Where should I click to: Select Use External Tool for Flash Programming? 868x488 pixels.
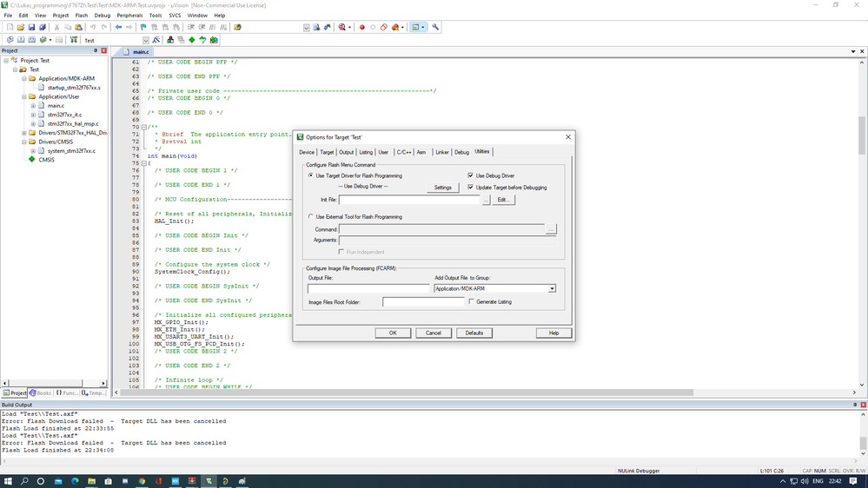(310, 217)
